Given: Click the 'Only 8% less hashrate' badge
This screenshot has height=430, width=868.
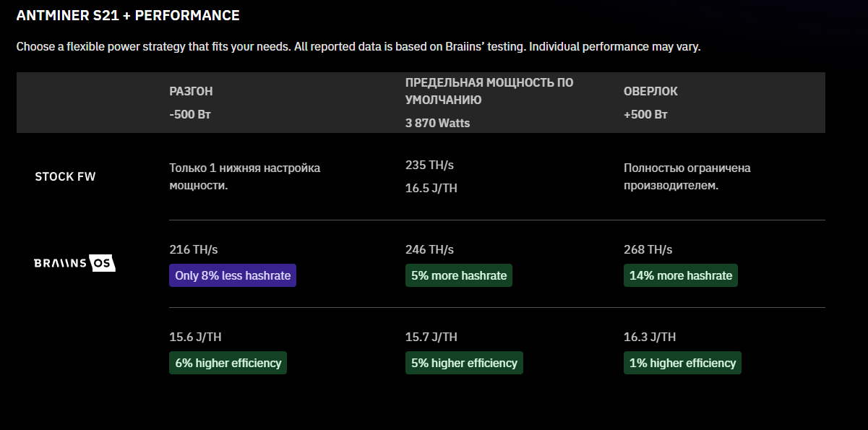Looking at the screenshot, I should pos(233,275).
